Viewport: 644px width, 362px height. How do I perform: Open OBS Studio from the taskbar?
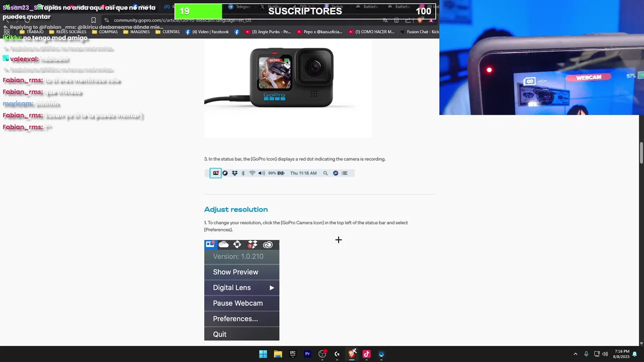tap(323, 354)
